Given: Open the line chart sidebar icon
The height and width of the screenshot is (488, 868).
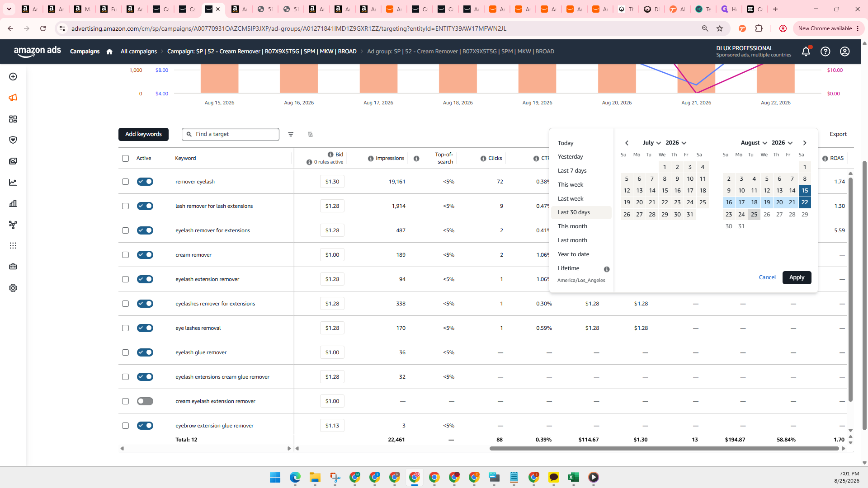Looking at the screenshot, I should [x=13, y=183].
